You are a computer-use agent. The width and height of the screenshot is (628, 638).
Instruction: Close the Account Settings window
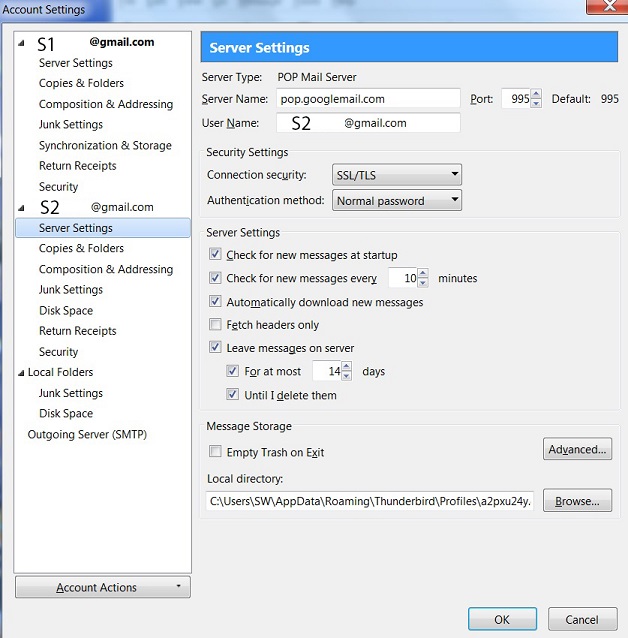[x=608, y=6]
